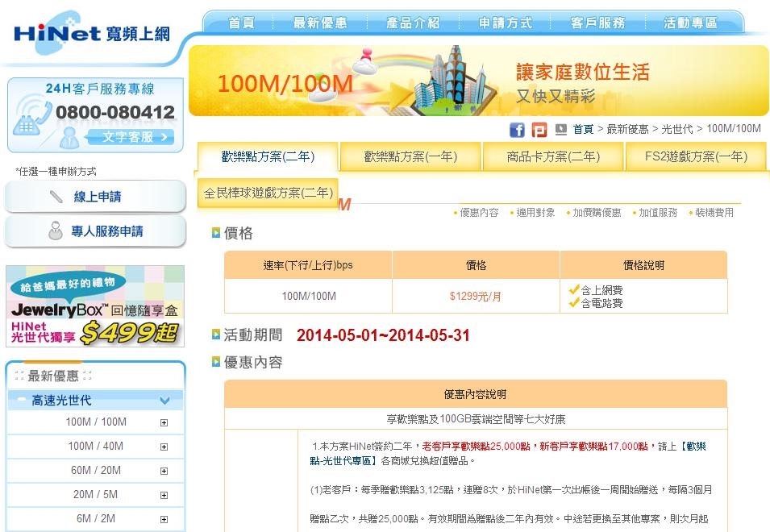Select 60M / 20M in sidebar list

(96, 470)
